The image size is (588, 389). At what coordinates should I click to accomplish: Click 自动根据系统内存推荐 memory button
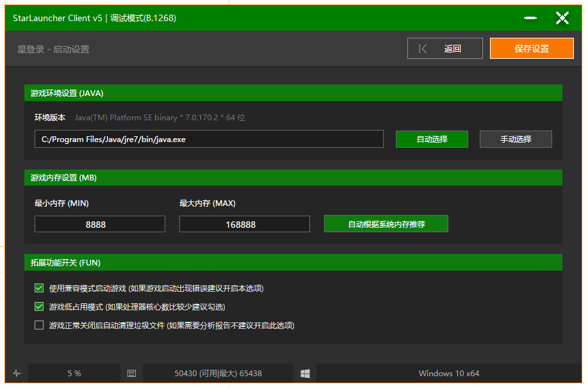pyautogui.click(x=386, y=224)
